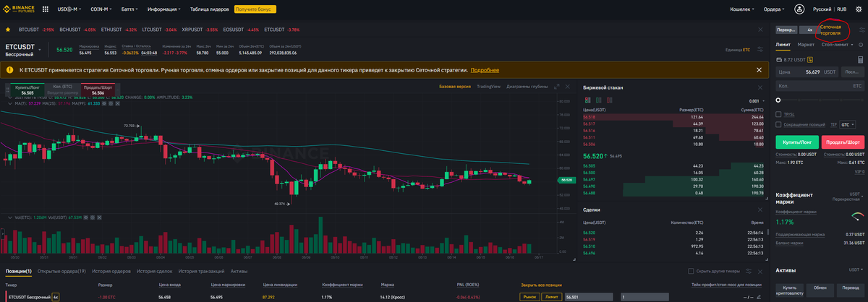Open the calculator icon in order panel

tap(861, 59)
